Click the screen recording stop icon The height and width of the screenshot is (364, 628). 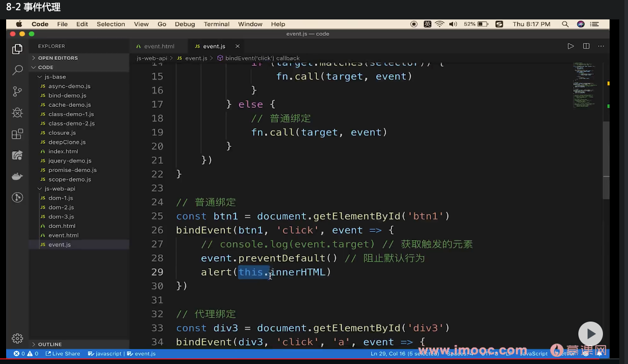coord(414,24)
